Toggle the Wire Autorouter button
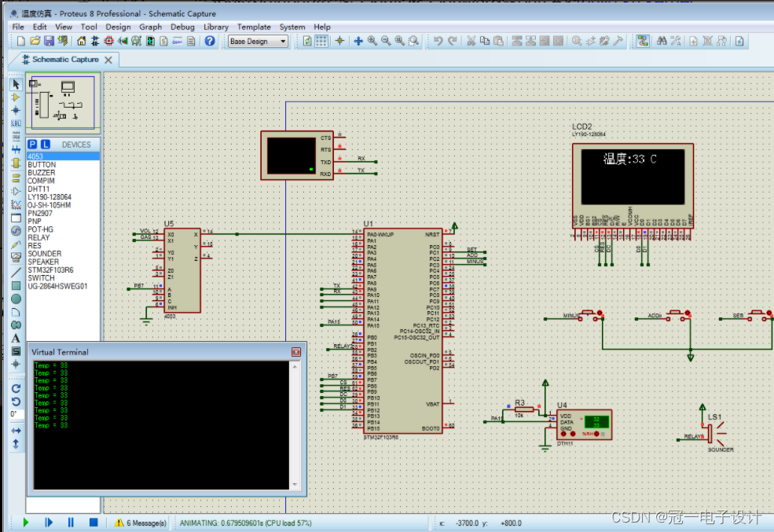This screenshot has width=774, height=532. [x=643, y=41]
